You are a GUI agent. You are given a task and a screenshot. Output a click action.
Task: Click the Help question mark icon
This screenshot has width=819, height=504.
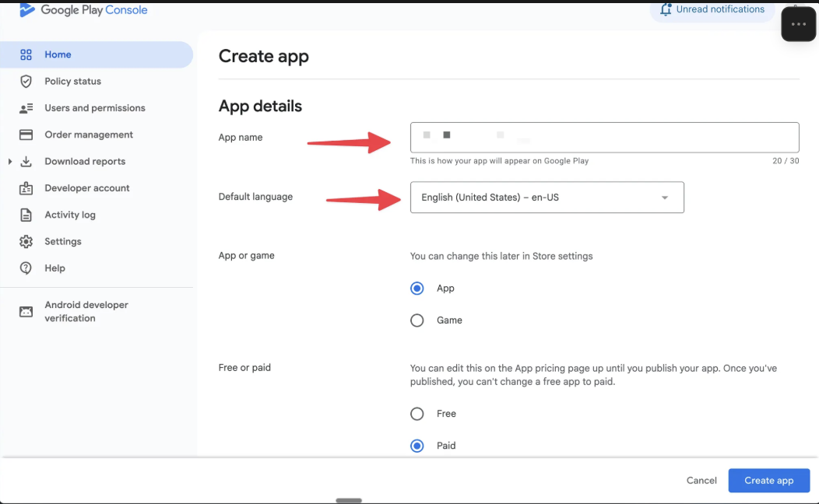pyautogui.click(x=26, y=268)
